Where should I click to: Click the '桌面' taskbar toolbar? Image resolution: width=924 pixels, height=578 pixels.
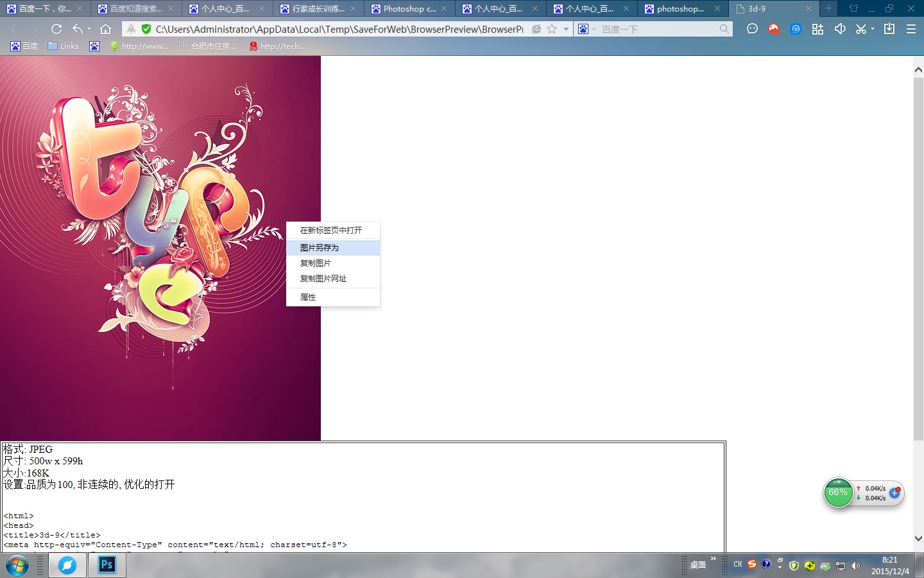tap(698, 565)
